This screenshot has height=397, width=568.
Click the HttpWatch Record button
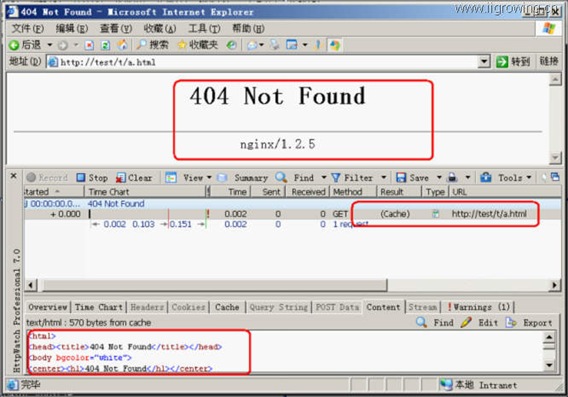click(x=47, y=177)
